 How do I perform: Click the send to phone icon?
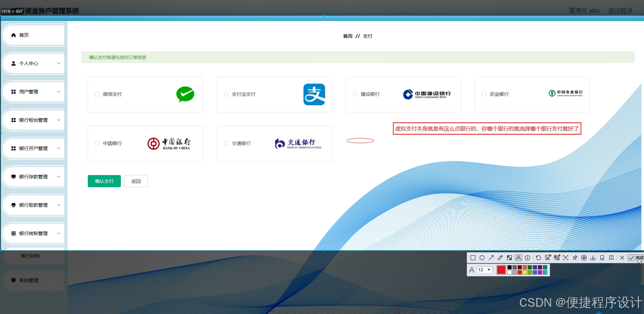point(602,258)
